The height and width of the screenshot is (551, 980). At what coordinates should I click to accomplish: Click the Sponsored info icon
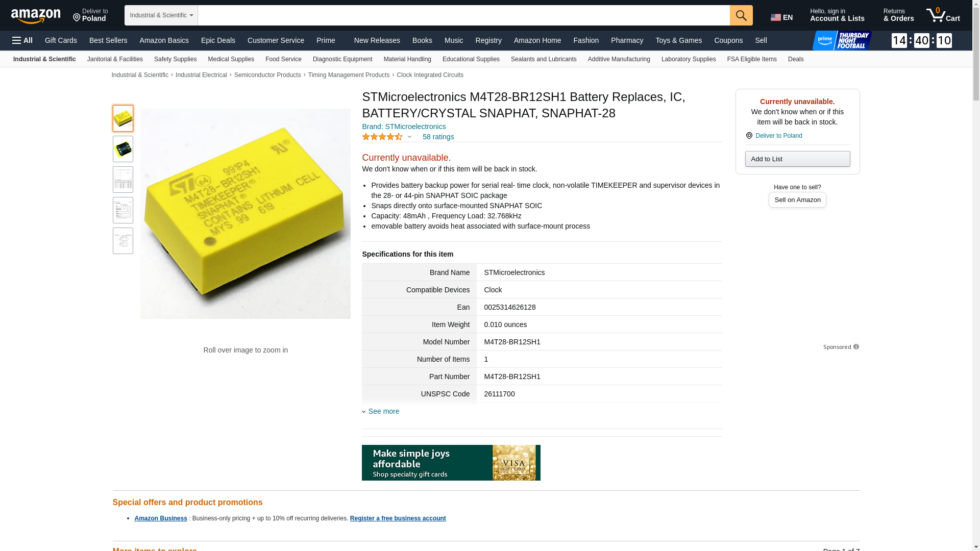(856, 347)
